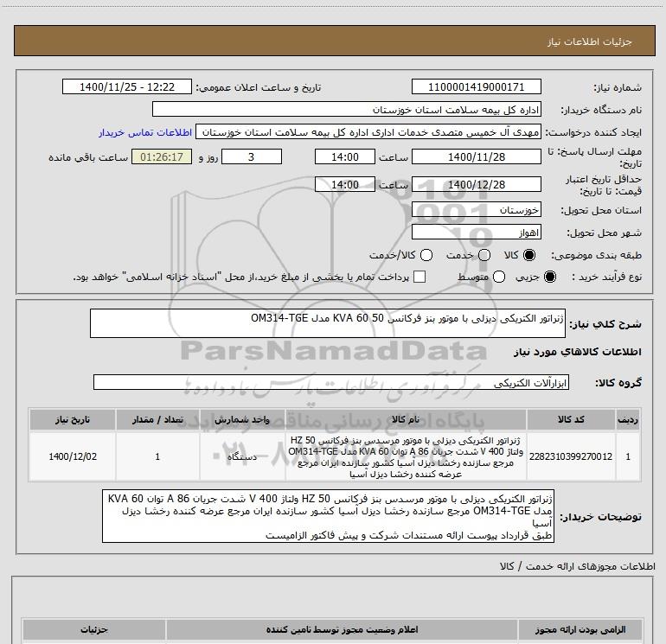
Task: Click the الزامی بودن ارائه مجوز header
Action: 580,629
